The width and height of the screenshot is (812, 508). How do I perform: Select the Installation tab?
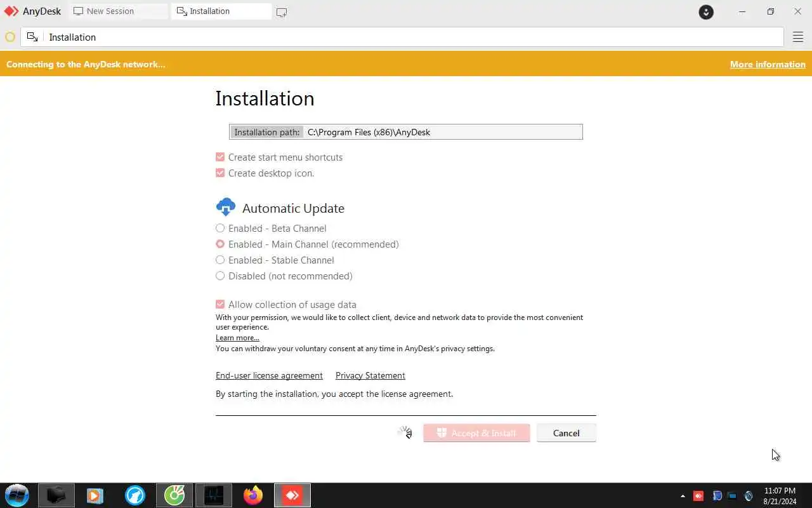pos(221,11)
